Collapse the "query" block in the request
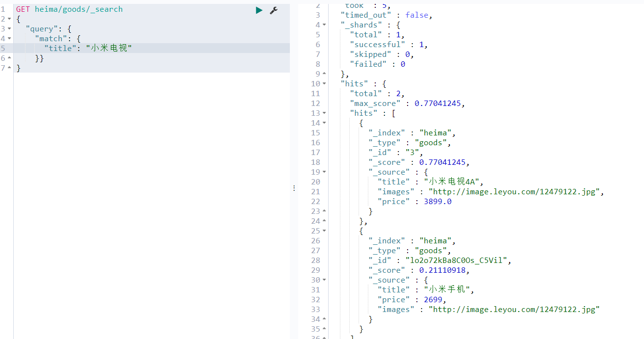The height and width of the screenshot is (339, 644). pyautogui.click(x=9, y=28)
